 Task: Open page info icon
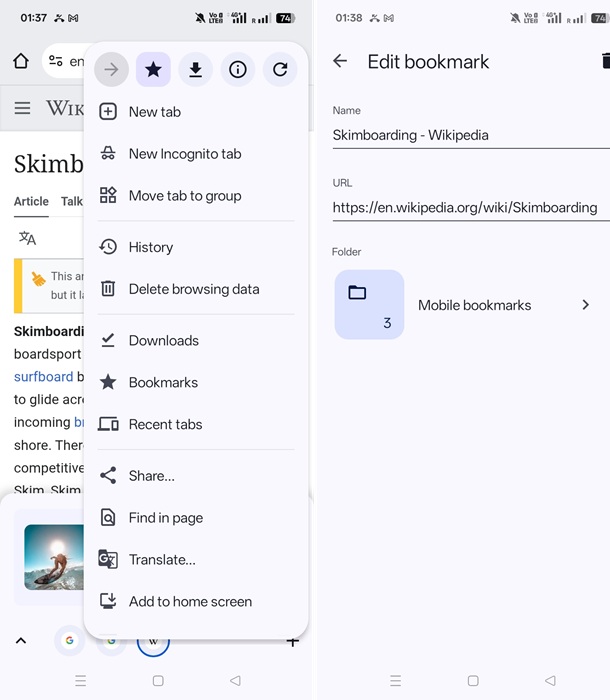238,69
